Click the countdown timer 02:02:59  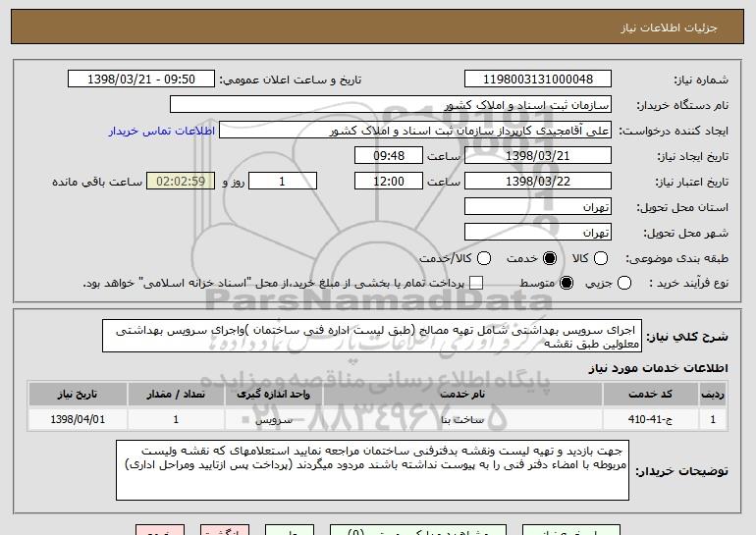(181, 182)
